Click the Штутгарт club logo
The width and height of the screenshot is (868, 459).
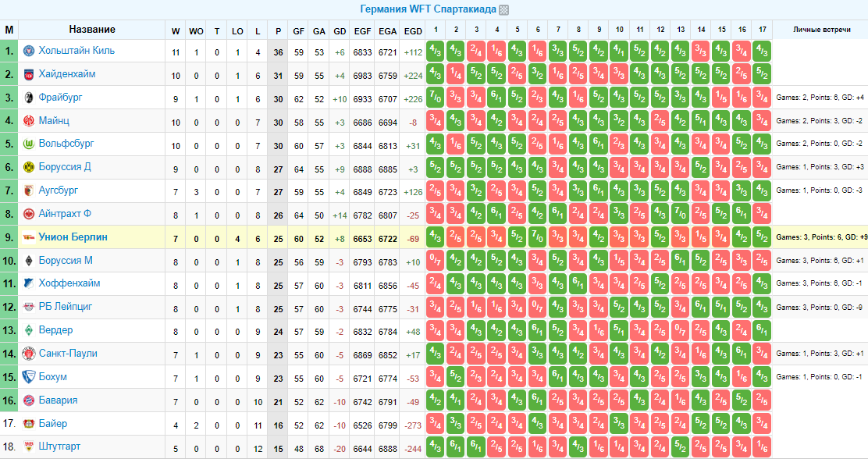click(x=29, y=447)
